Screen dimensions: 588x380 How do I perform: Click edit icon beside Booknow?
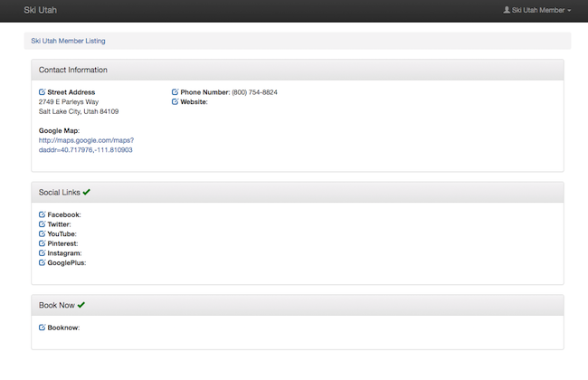click(x=42, y=328)
